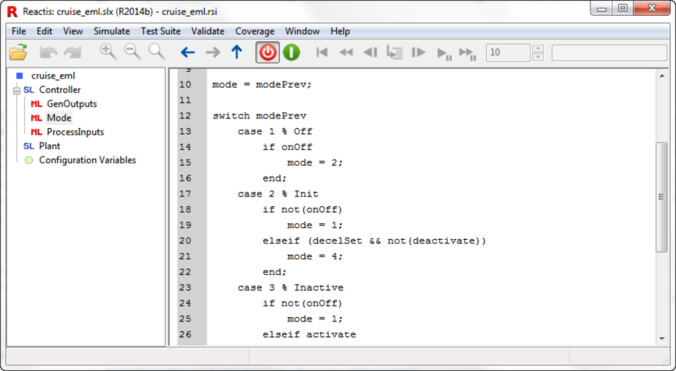
Task: Select ProcessInputs in the tree
Action: tap(75, 132)
